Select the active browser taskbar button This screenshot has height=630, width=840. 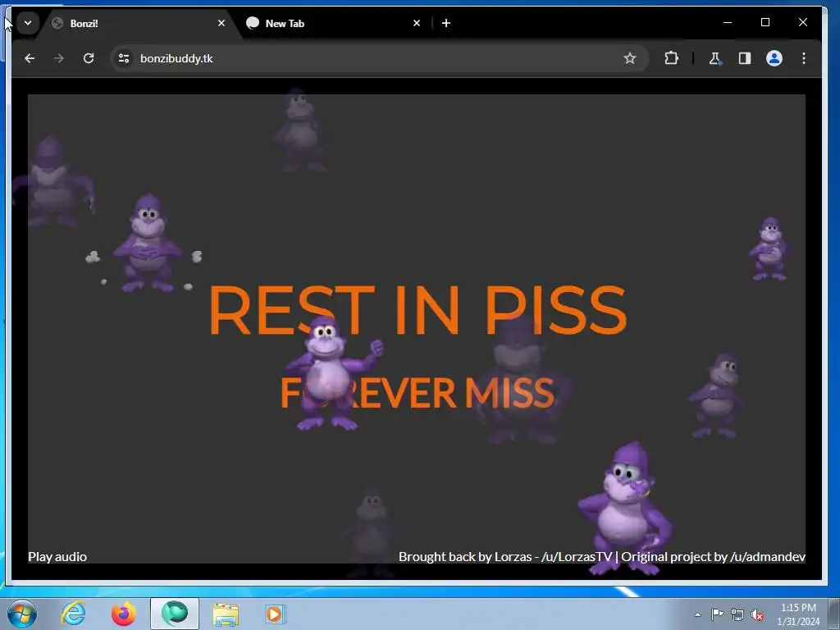point(175,614)
